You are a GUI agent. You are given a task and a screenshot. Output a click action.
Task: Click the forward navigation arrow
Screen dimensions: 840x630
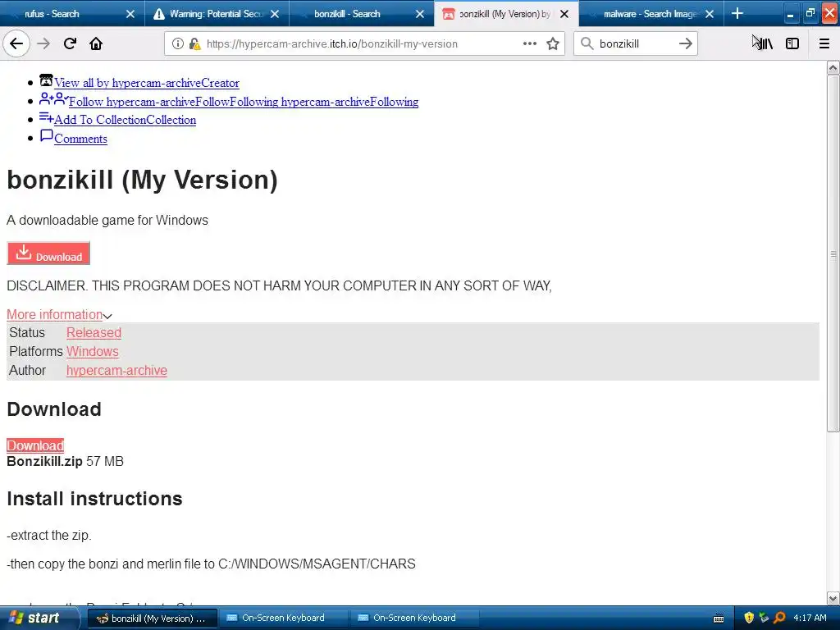click(x=43, y=43)
